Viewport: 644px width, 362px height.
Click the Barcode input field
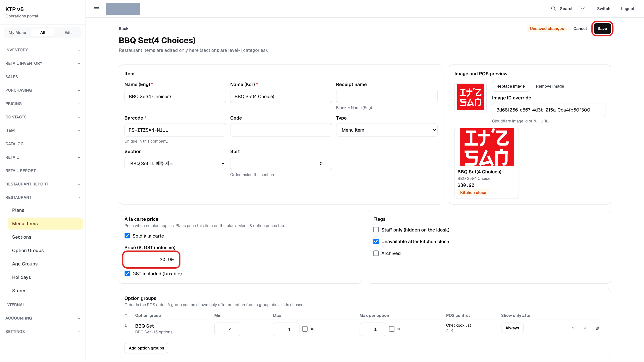pyautogui.click(x=175, y=130)
